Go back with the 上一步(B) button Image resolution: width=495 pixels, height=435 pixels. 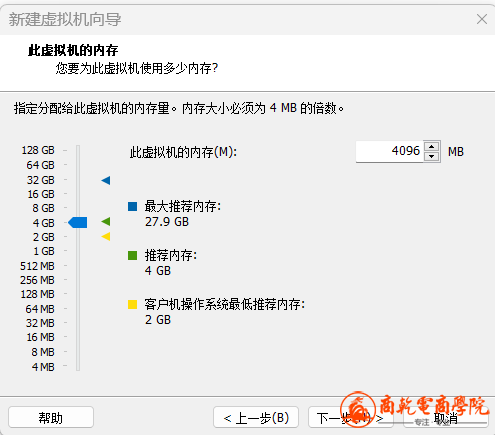click(x=256, y=417)
